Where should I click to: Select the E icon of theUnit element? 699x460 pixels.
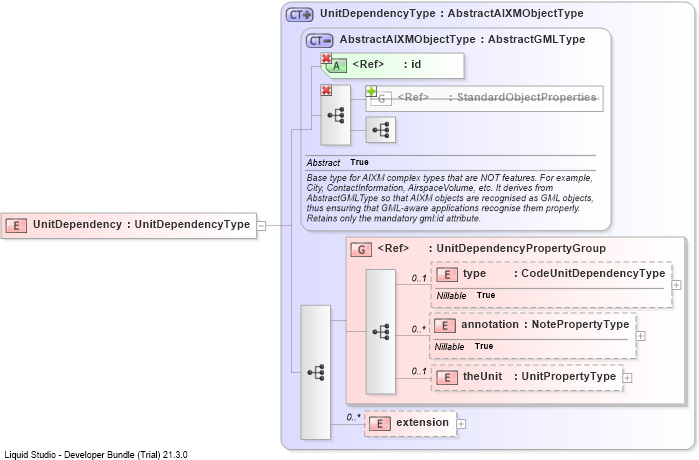point(447,378)
